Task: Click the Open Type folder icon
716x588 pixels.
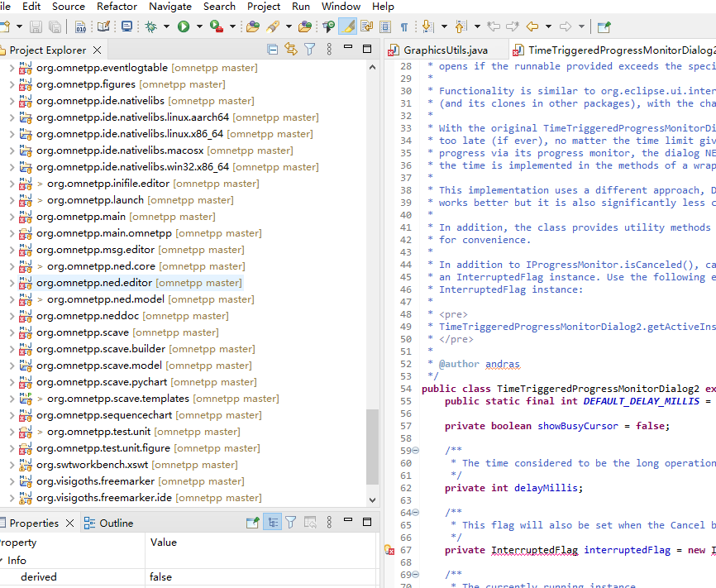Action: 252,26
